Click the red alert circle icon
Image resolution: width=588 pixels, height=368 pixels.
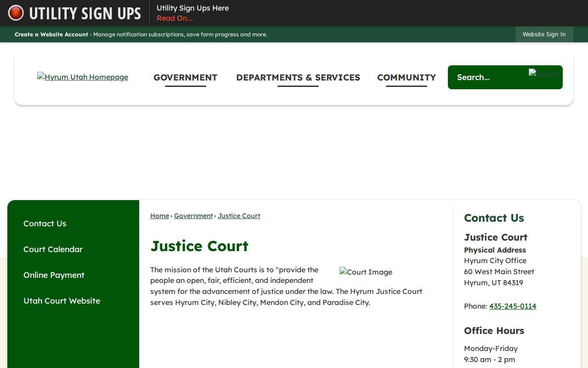pos(16,13)
